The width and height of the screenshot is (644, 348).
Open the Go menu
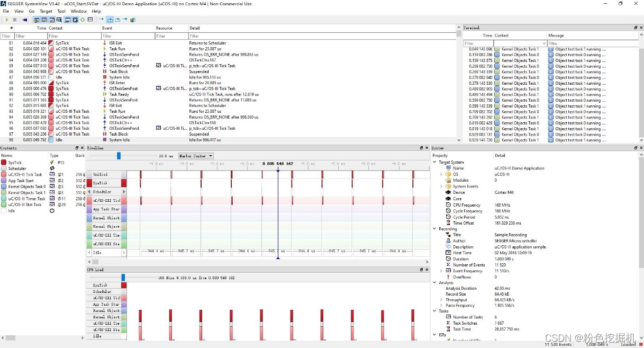32,11
